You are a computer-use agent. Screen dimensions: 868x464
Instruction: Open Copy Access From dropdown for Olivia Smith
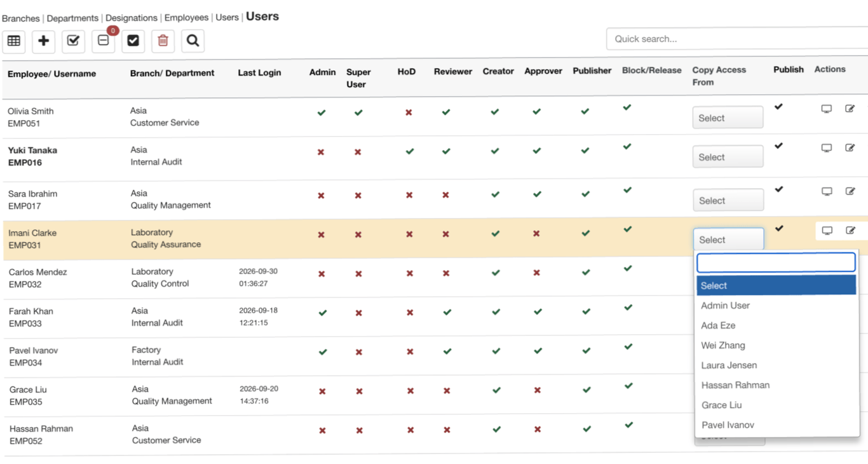pyautogui.click(x=728, y=118)
